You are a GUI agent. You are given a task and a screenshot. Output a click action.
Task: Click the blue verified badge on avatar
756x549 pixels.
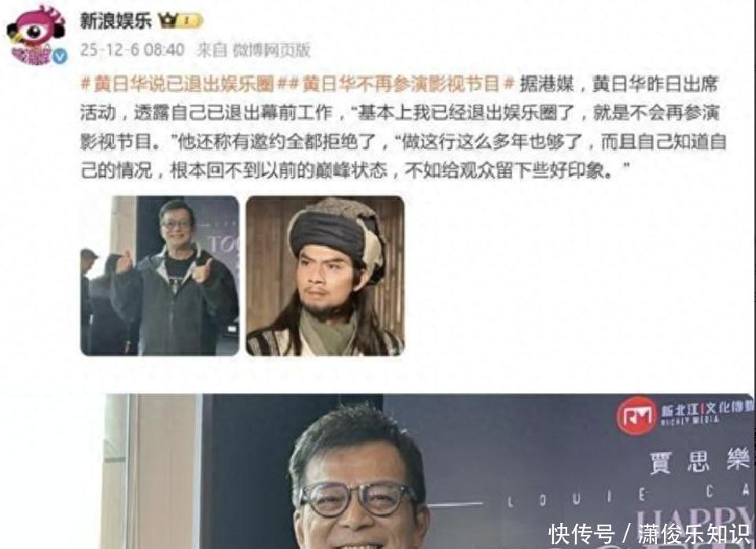click(x=59, y=57)
